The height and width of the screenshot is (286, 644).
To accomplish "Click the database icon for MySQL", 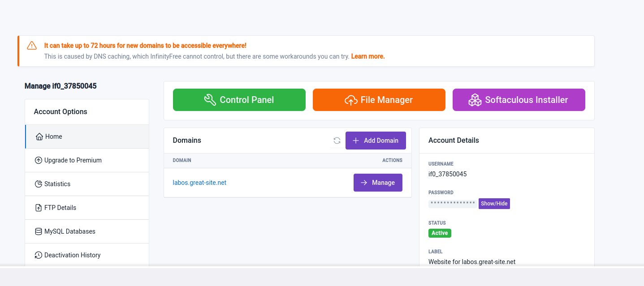I will tap(39, 231).
